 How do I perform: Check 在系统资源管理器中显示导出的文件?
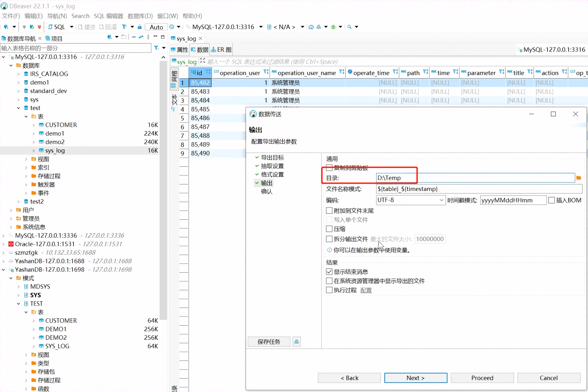[329, 281]
